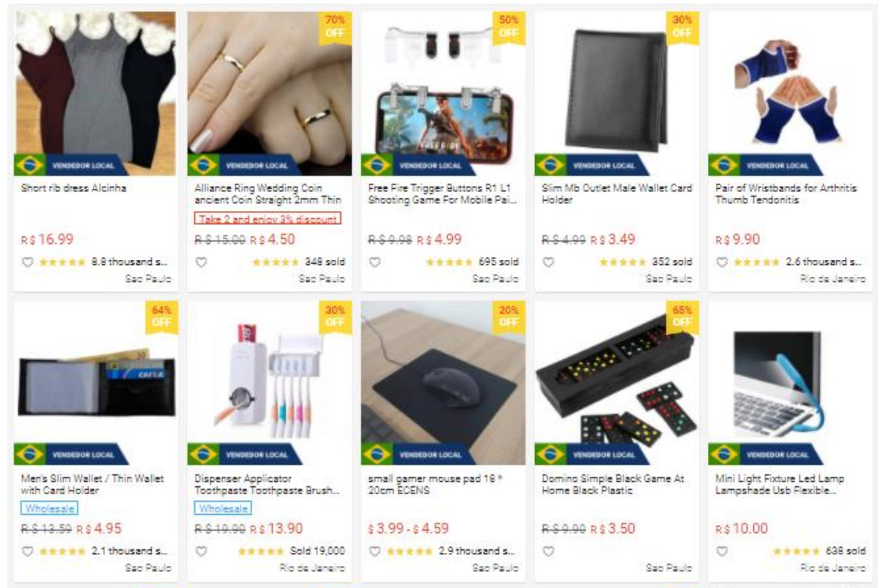The image size is (886, 588).
Task: Open the ribbed dress product image
Action: pyautogui.click(x=96, y=93)
